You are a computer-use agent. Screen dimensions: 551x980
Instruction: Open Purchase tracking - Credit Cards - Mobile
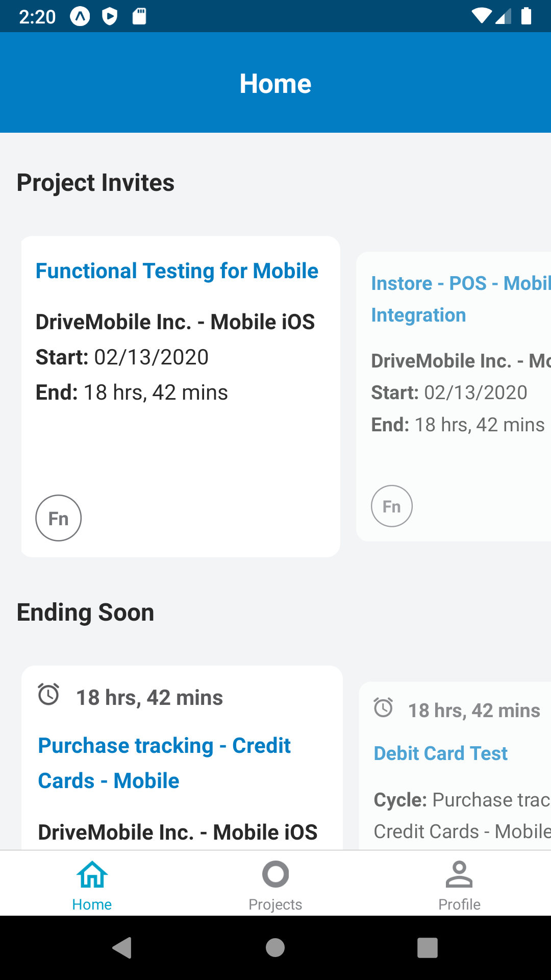[x=164, y=763]
